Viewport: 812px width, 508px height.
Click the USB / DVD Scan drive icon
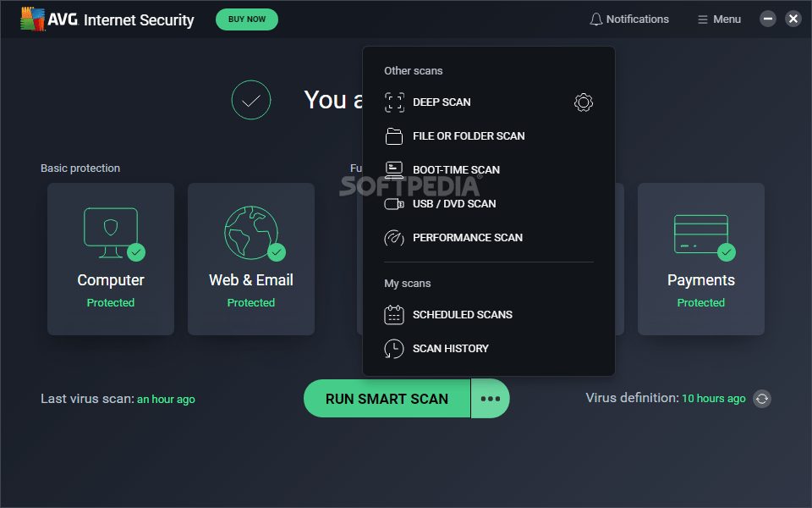[x=394, y=204]
